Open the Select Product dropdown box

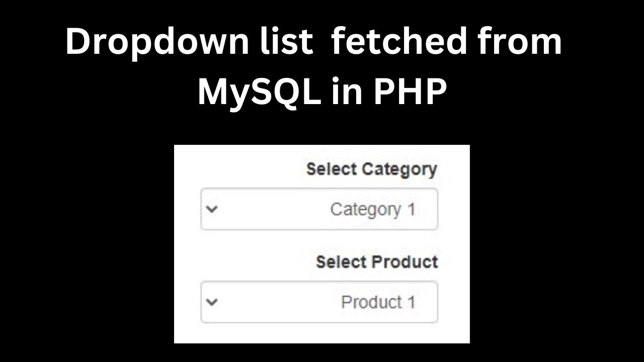(319, 302)
